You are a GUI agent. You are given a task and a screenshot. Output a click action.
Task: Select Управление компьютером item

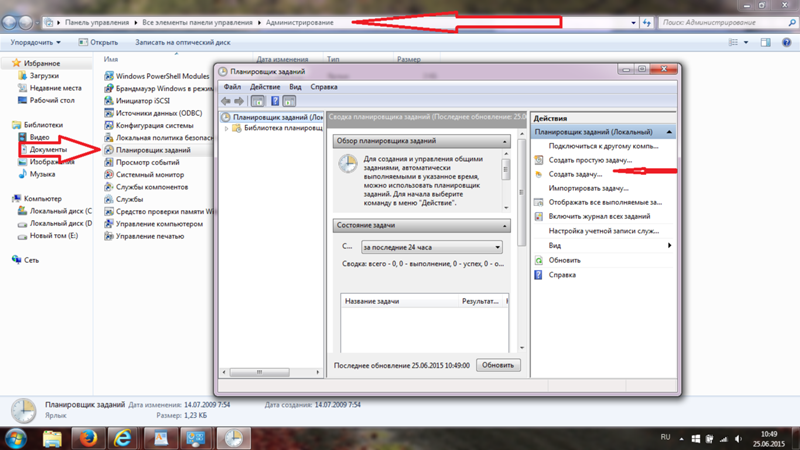click(x=154, y=223)
